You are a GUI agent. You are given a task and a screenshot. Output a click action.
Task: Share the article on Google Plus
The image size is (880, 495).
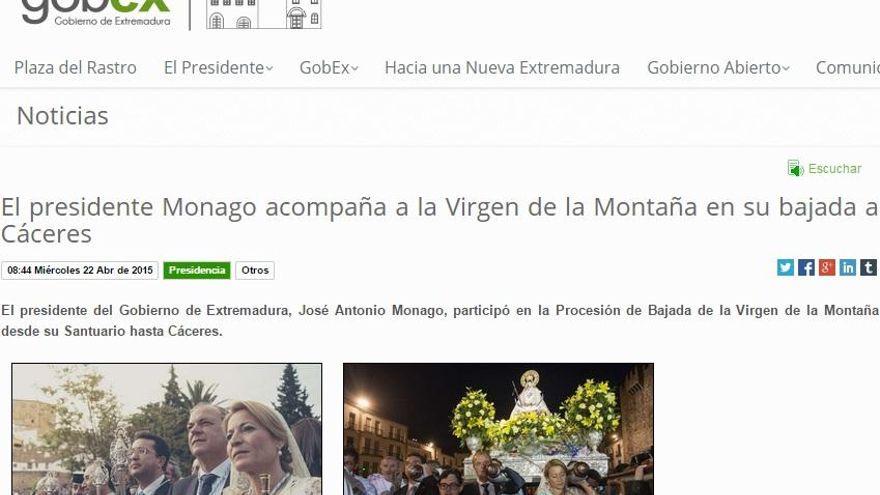point(827,267)
